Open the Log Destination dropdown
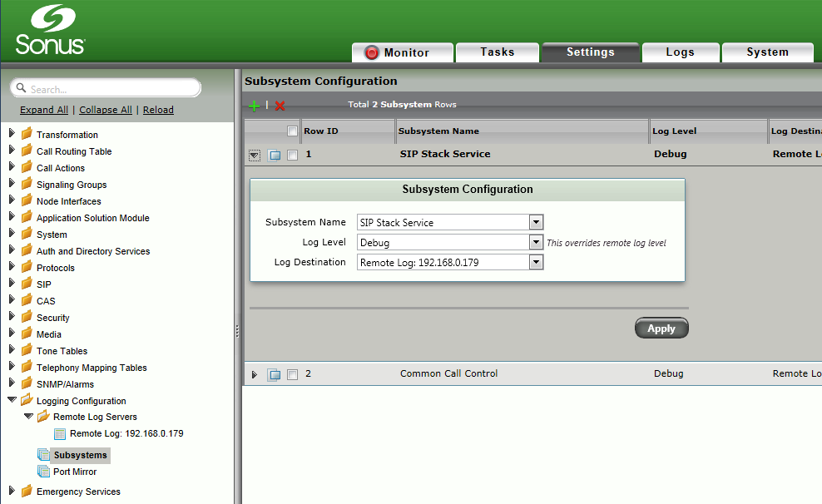This screenshot has width=822, height=504. (537, 262)
